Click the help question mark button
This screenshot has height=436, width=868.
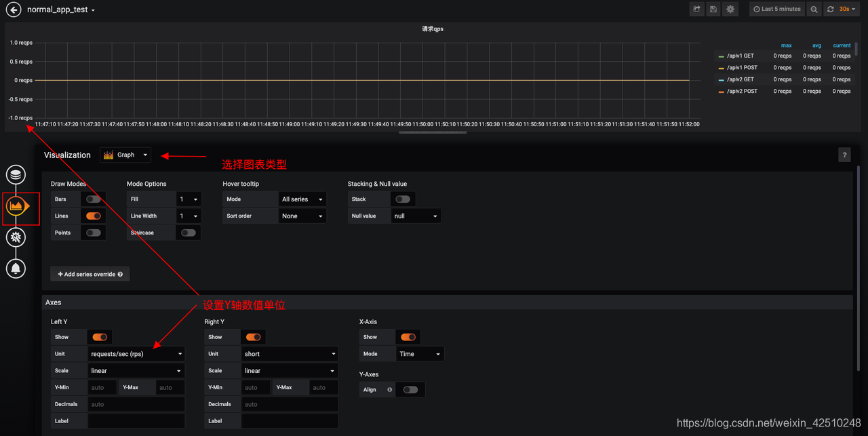coord(844,155)
